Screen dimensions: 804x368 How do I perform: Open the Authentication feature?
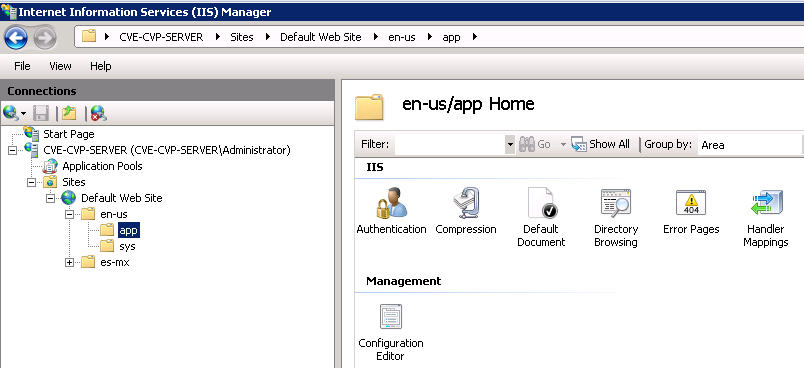click(x=391, y=211)
